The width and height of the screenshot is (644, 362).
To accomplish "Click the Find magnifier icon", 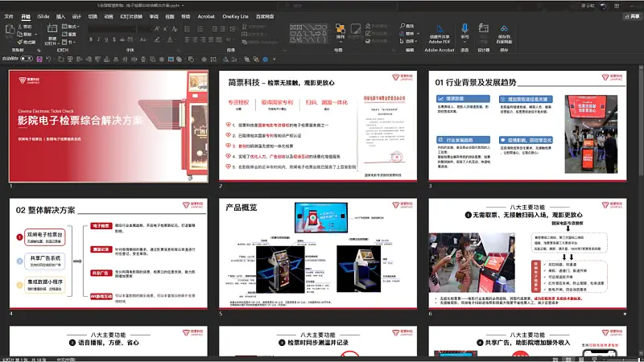I will point(402,26).
